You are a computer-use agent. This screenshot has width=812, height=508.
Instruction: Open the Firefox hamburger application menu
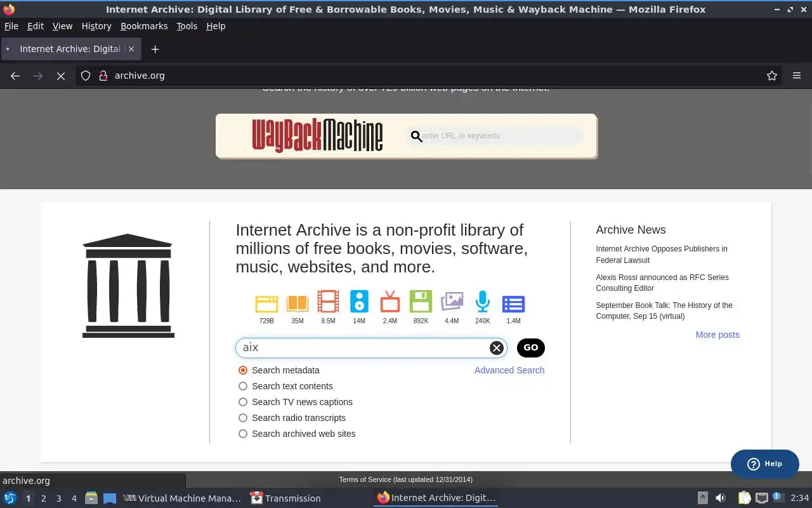[x=797, y=76]
